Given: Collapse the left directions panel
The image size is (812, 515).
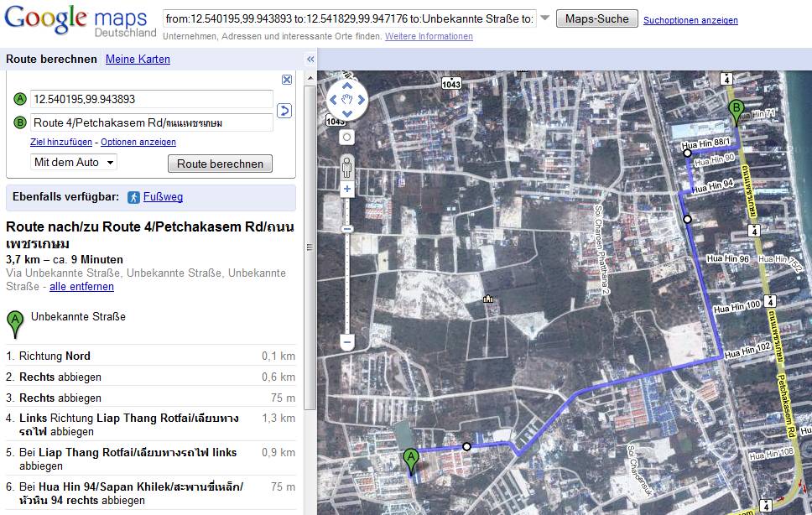Looking at the screenshot, I should (x=310, y=60).
